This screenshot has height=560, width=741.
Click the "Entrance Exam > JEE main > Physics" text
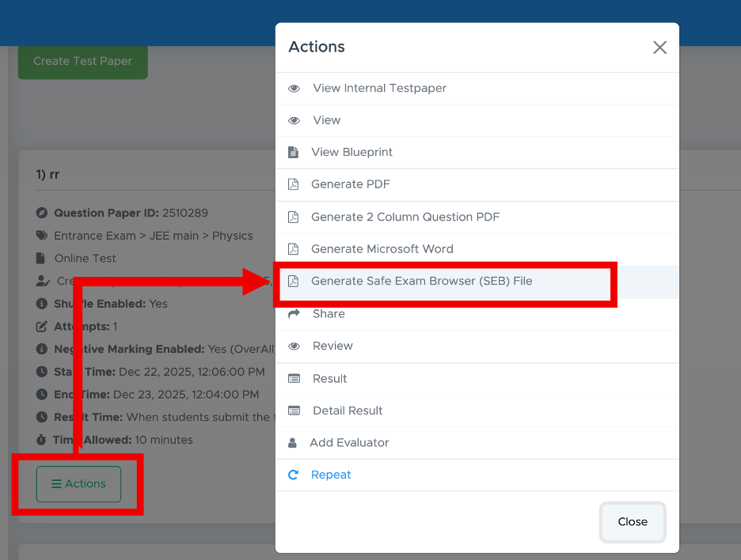point(153,236)
